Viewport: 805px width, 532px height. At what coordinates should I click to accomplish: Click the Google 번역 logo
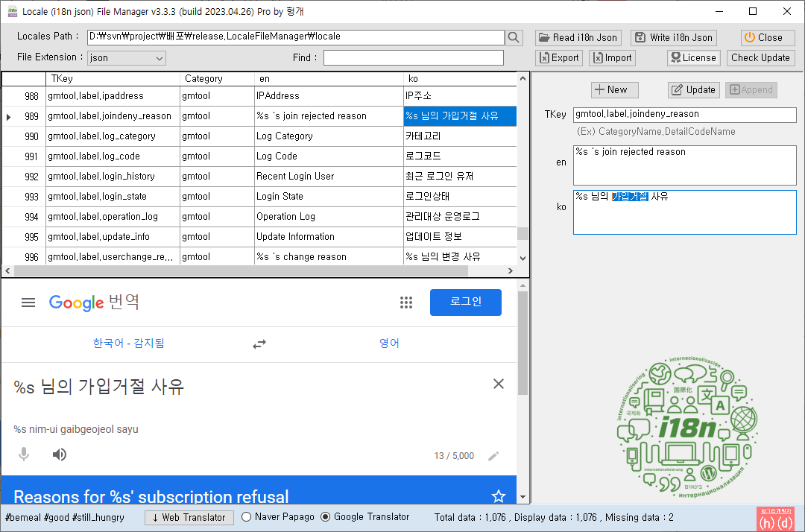click(x=94, y=303)
